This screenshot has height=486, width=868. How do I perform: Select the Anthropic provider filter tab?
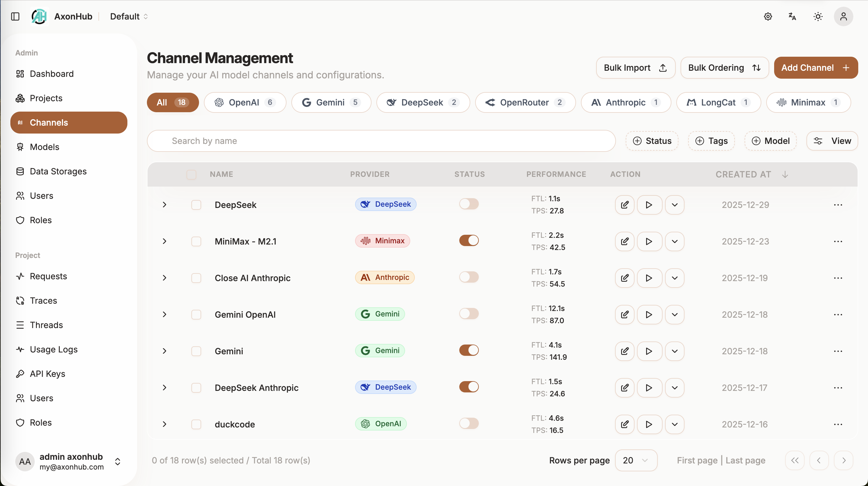tap(625, 102)
